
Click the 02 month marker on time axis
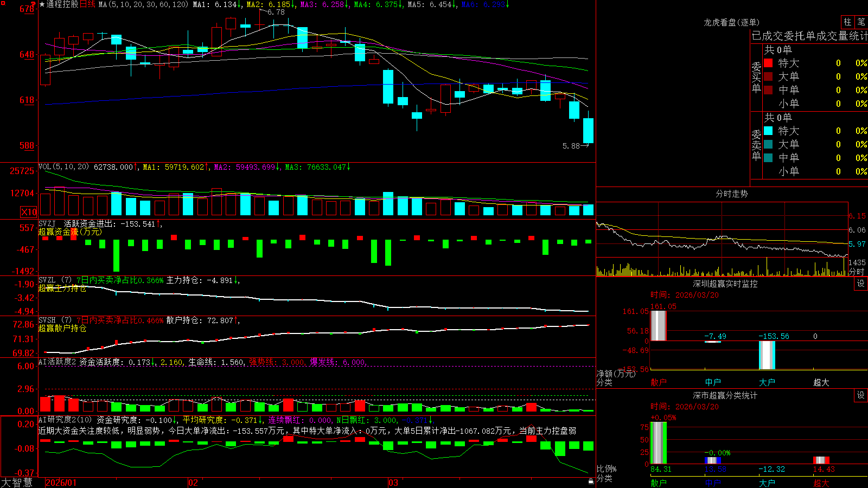(193, 483)
